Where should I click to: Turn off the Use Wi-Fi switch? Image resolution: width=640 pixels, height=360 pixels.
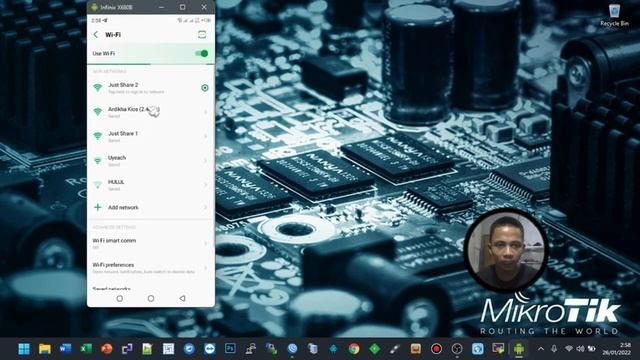pos(202,53)
